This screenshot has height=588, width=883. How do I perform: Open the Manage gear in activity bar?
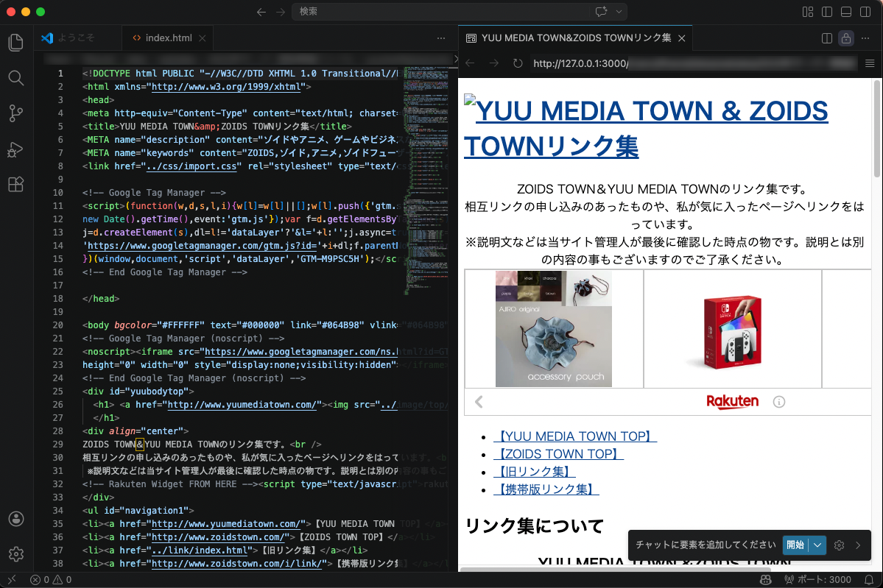[15, 554]
